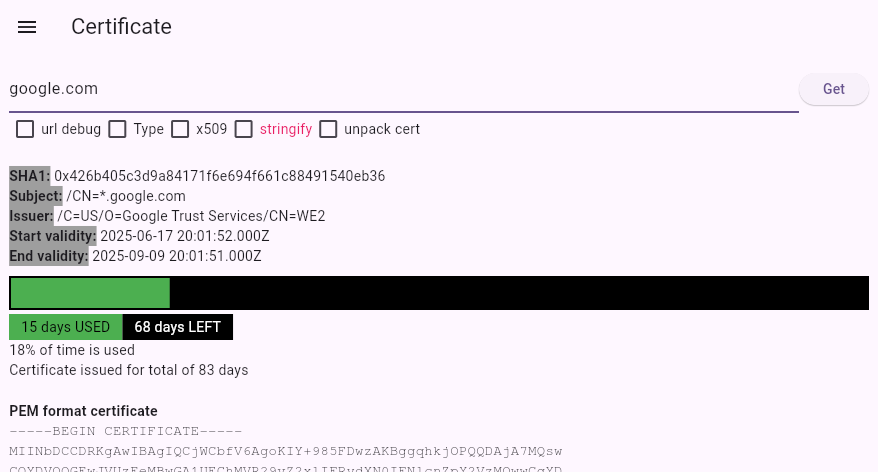The image size is (878, 472).
Task: Click the black remaining portion of validity bar
Action: point(518,293)
